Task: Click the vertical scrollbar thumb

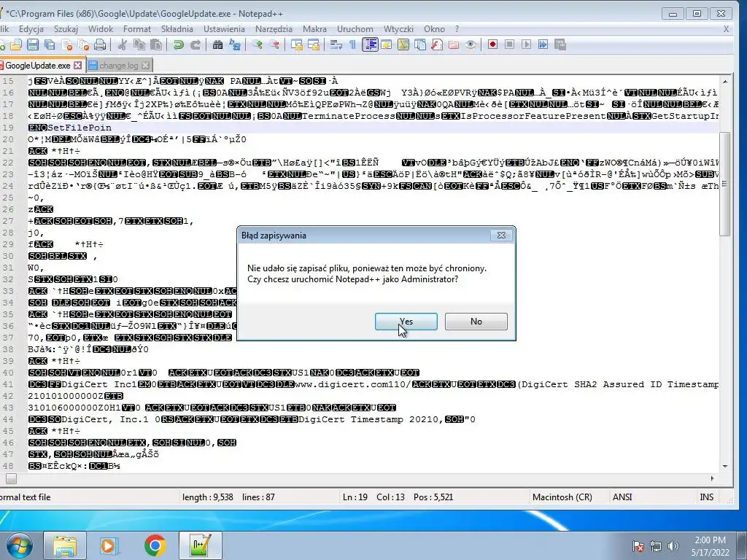Action: pyautogui.click(x=724, y=184)
